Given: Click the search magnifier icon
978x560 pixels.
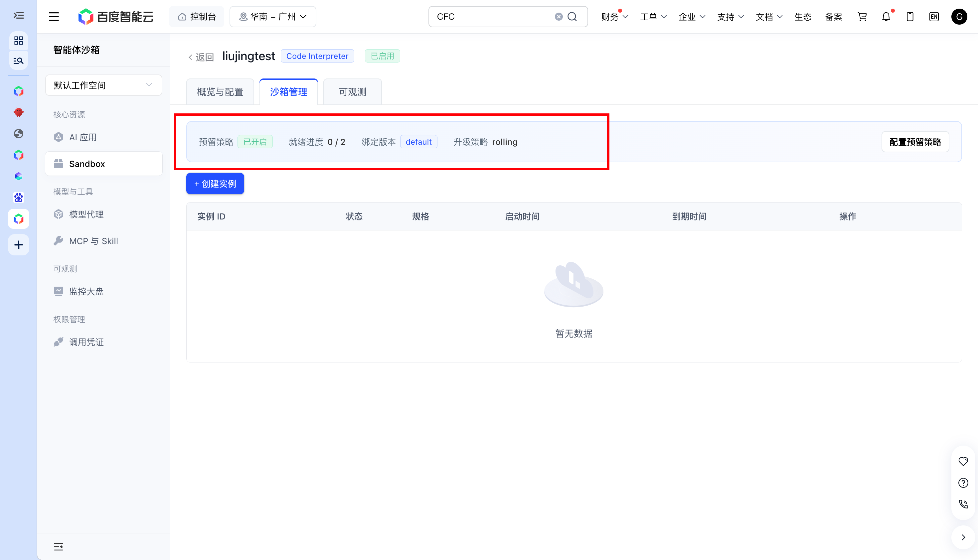Looking at the screenshot, I should coord(572,17).
